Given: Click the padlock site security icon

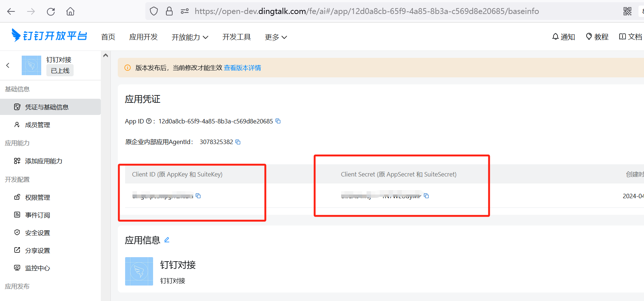Looking at the screenshot, I should 169,11.
